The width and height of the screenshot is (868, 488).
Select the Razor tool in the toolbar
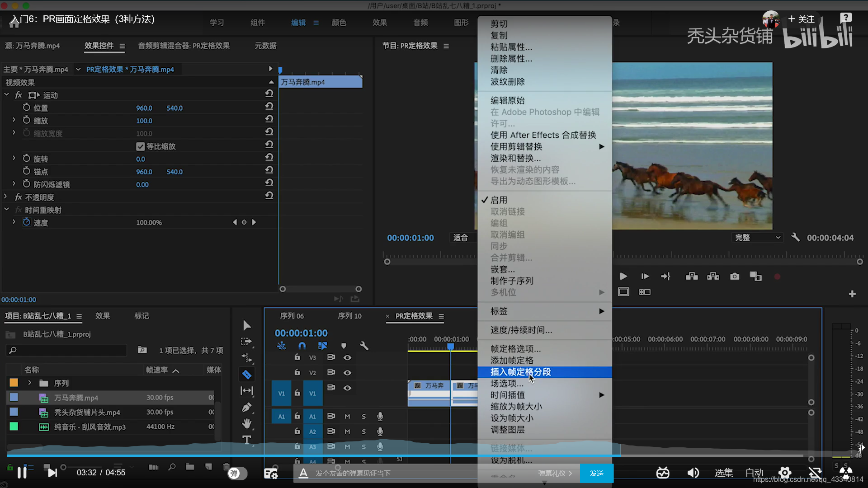click(x=246, y=375)
